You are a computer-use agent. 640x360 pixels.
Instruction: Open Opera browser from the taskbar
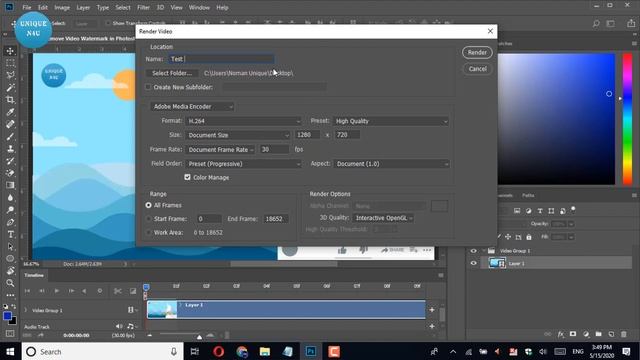(x=218, y=351)
